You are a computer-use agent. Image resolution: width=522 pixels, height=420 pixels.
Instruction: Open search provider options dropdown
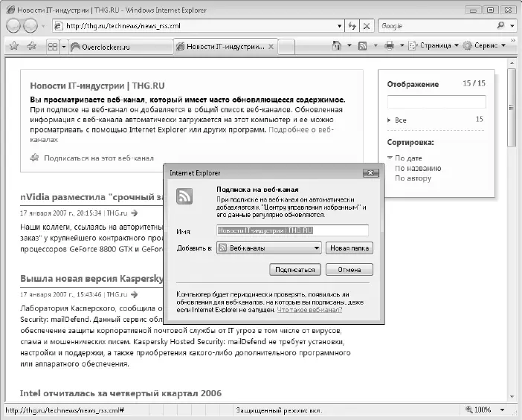(512, 26)
